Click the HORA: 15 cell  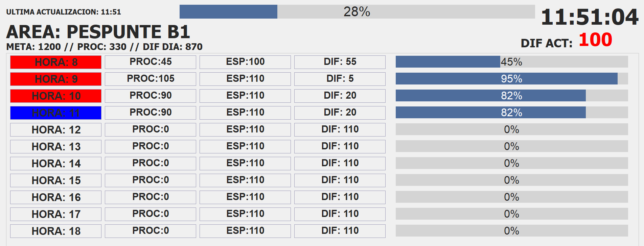[x=56, y=180]
